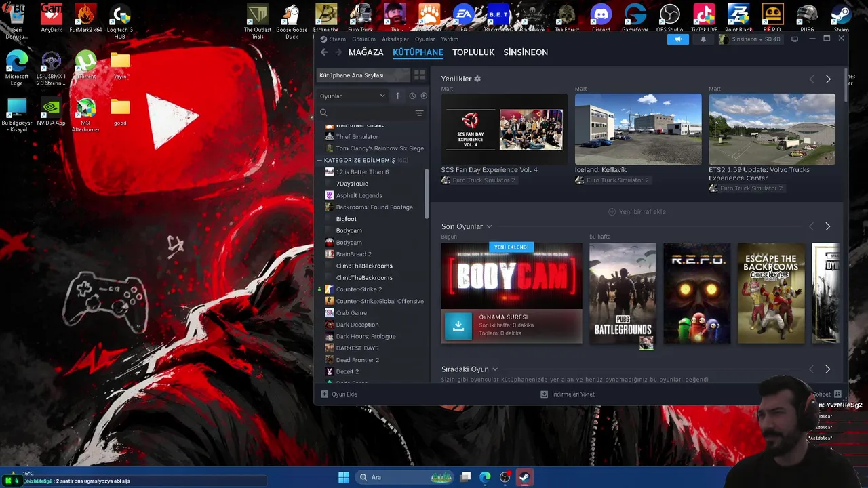Open SCS Fan Day Experience Vol. 4 thumbnail
This screenshot has height=488, width=868.
click(504, 129)
